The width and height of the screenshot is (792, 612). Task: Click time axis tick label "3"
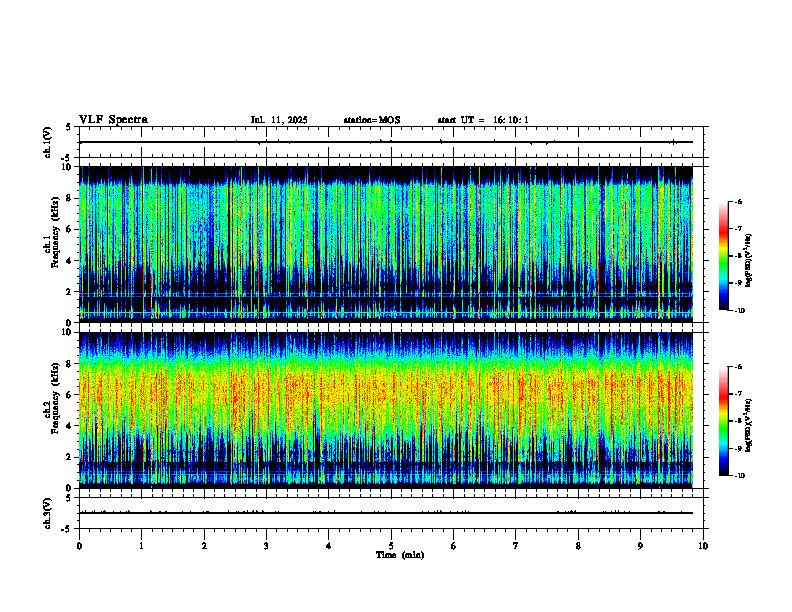[x=266, y=546]
